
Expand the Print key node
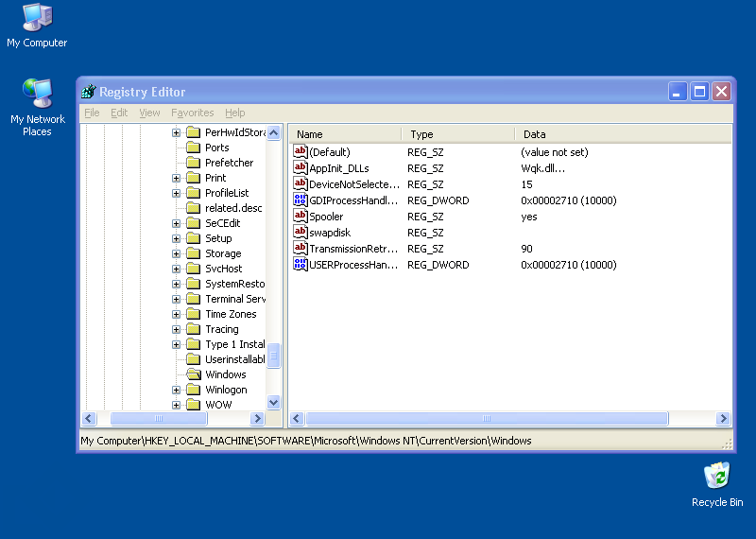click(x=176, y=178)
